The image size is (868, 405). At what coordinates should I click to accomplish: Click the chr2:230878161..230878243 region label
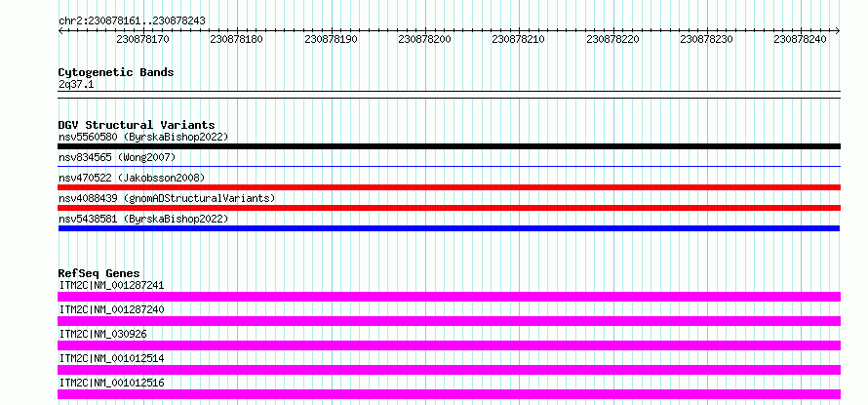pyautogui.click(x=132, y=20)
